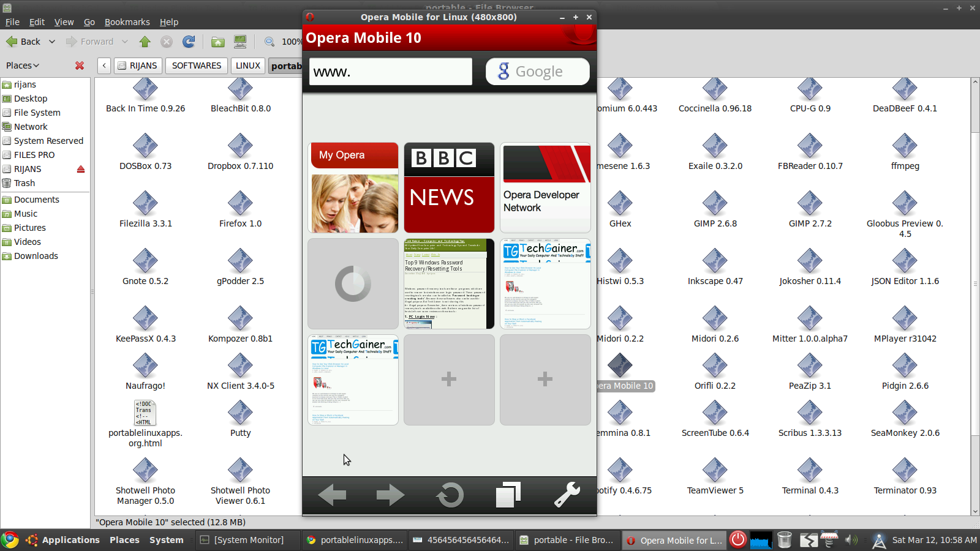The width and height of the screenshot is (980, 551).
Task: Click Opera Mobile forward arrow button
Action: [390, 495]
